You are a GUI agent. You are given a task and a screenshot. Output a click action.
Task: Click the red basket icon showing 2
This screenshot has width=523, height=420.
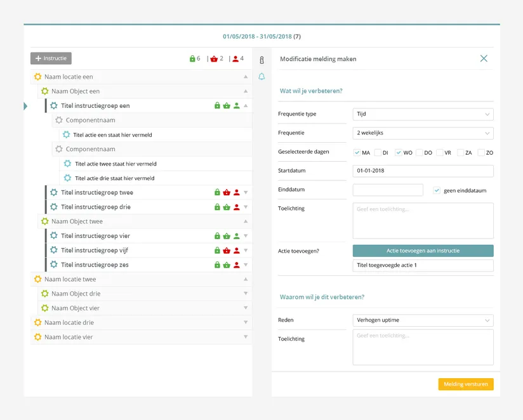[214, 59]
